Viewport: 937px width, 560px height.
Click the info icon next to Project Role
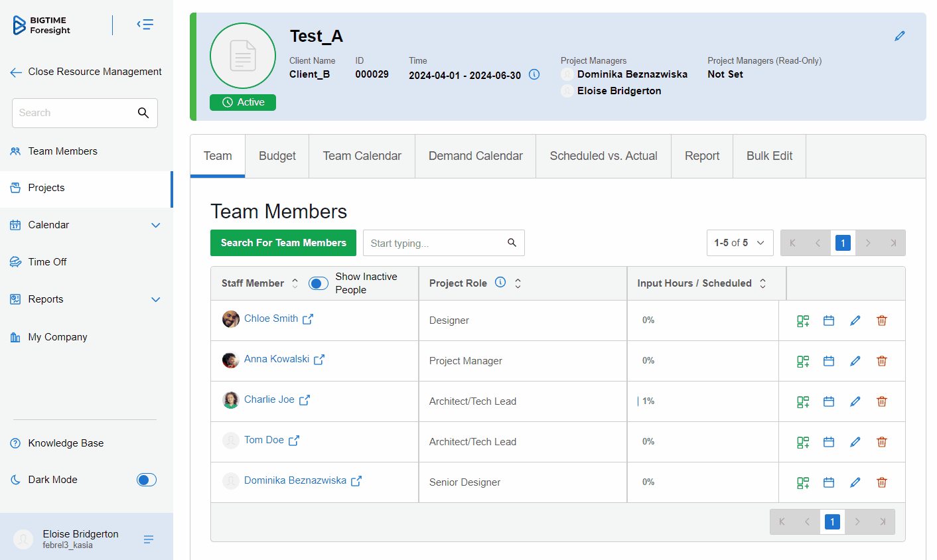point(500,282)
